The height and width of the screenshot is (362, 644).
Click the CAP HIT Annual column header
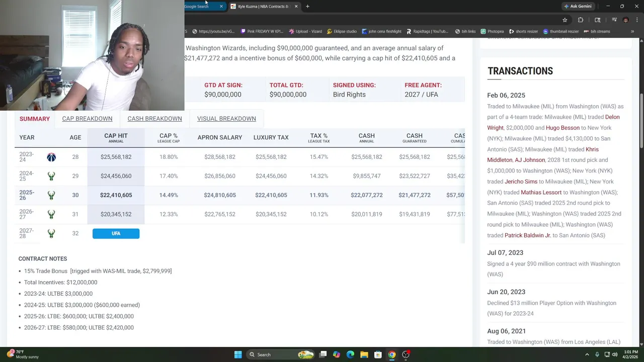tap(116, 138)
